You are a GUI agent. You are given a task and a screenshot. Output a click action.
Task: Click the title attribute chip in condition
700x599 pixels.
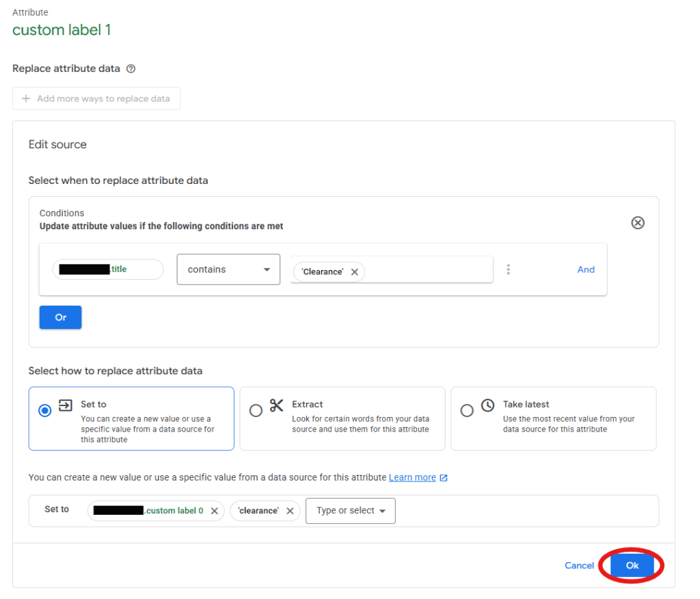(108, 269)
